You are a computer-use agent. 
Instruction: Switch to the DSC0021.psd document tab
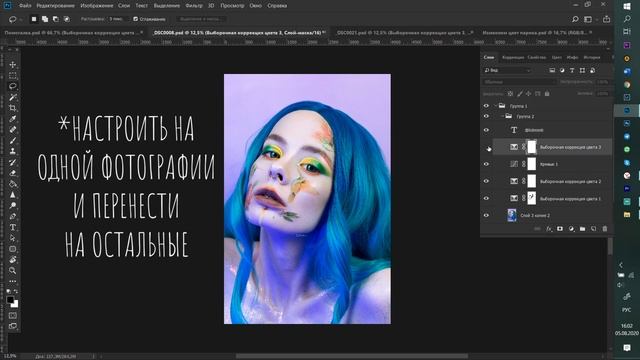404,32
